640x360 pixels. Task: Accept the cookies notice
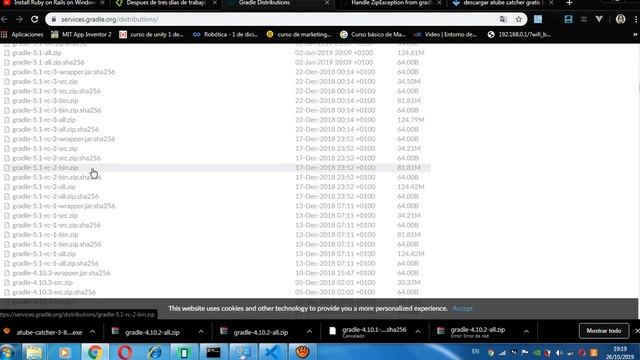coord(462,309)
